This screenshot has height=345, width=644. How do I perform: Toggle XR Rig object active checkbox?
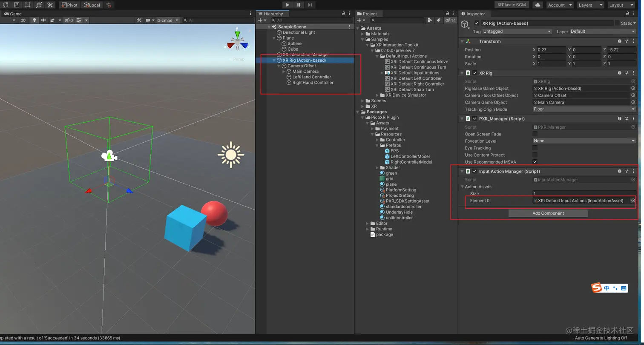pyautogui.click(x=477, y=23)
